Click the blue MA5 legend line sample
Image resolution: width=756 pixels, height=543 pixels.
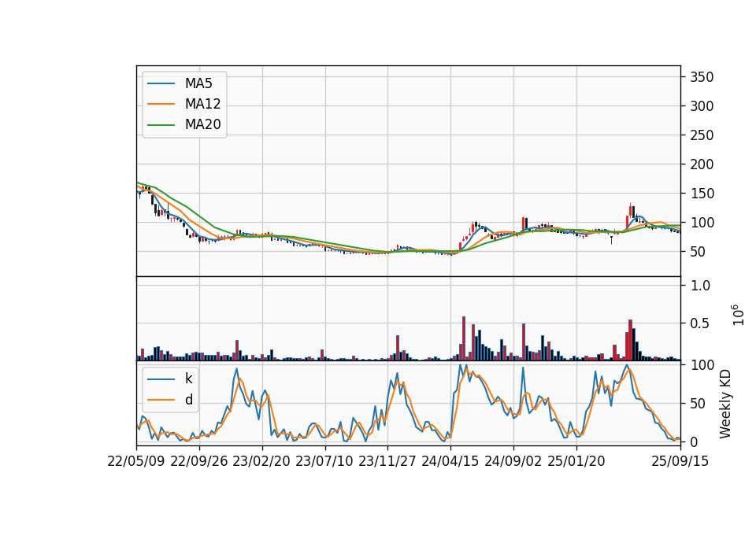point(161,83)
